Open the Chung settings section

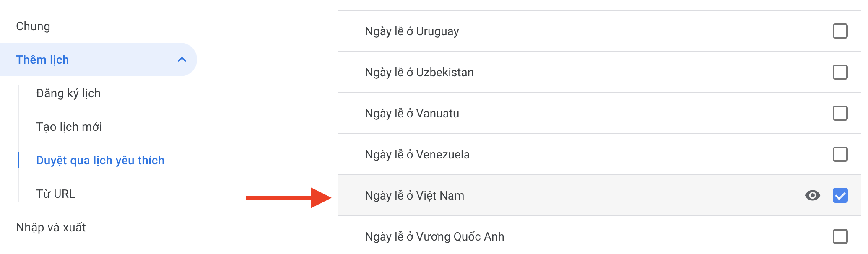tap(33, 26)
